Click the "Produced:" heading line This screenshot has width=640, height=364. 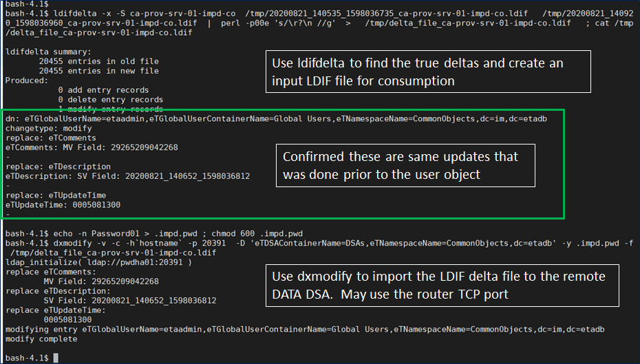pyautogui.click(x=26, y=81)
